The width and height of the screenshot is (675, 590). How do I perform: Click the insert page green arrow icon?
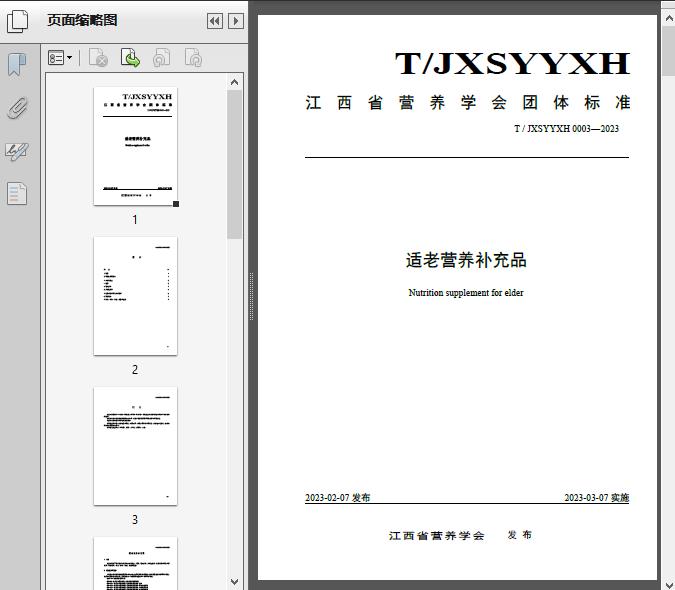(130, 58)
